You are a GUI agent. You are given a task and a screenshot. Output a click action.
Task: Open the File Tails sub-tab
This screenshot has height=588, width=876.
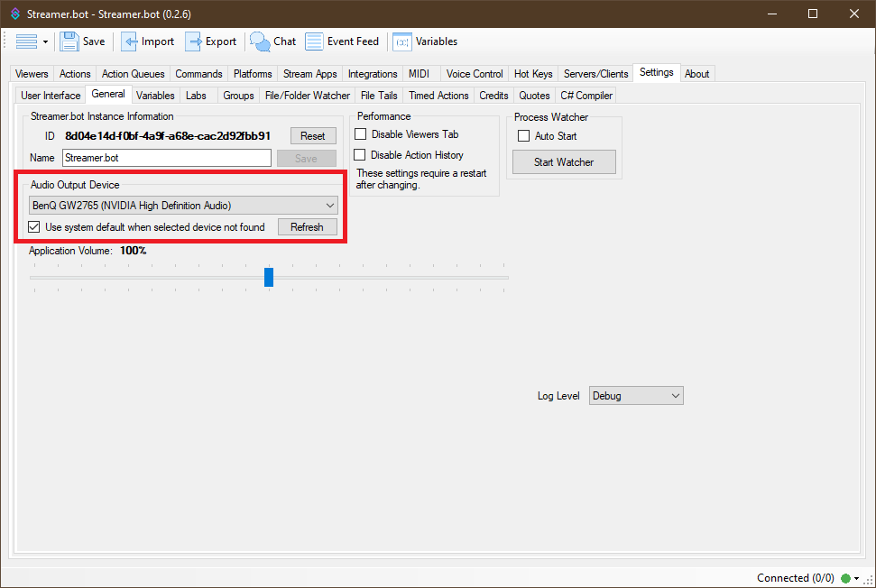(379, 96)
